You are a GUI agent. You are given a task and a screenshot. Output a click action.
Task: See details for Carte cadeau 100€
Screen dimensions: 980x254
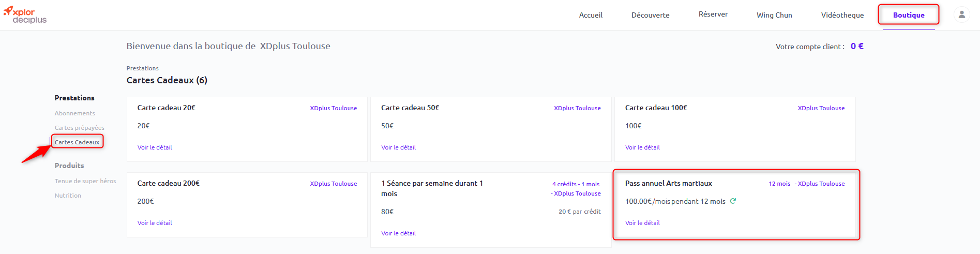[x=642, y=147]
